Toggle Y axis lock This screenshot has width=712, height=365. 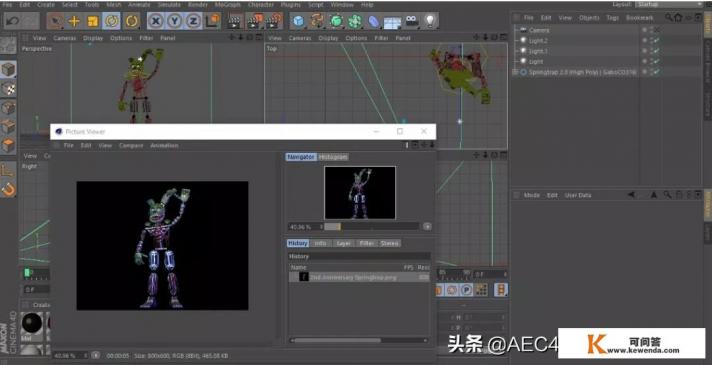pos(175,21)
